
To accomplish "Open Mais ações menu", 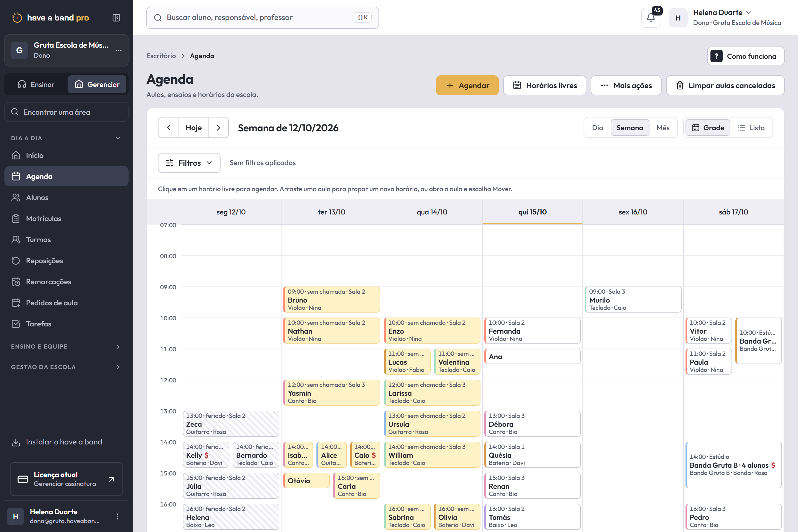I will [626, 86].
